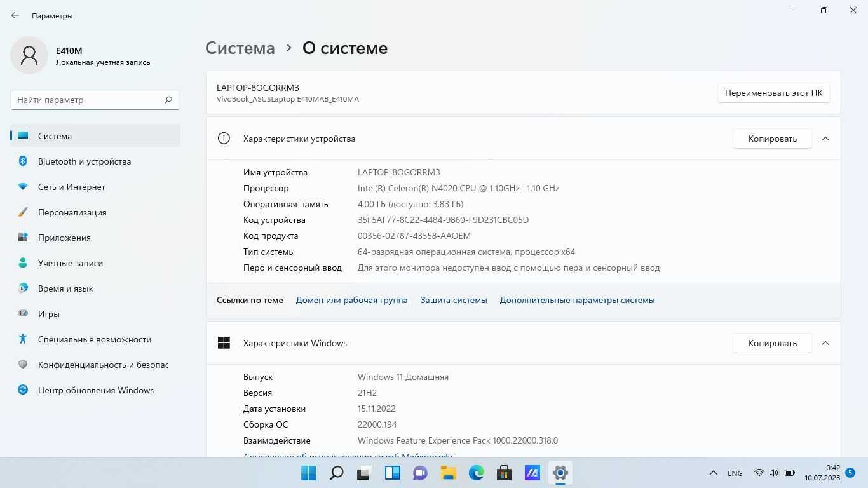Click Переименовать этот ПК button

pos(773,93)
